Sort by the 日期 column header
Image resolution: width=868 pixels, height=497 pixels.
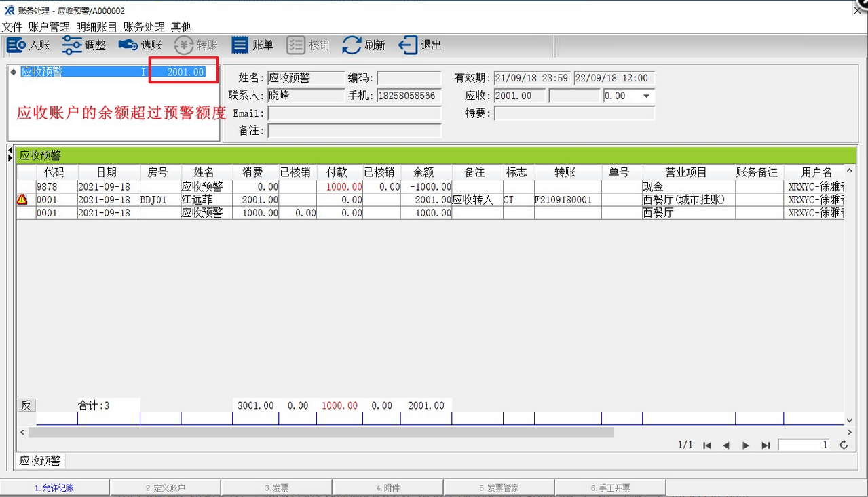point(109,172)
